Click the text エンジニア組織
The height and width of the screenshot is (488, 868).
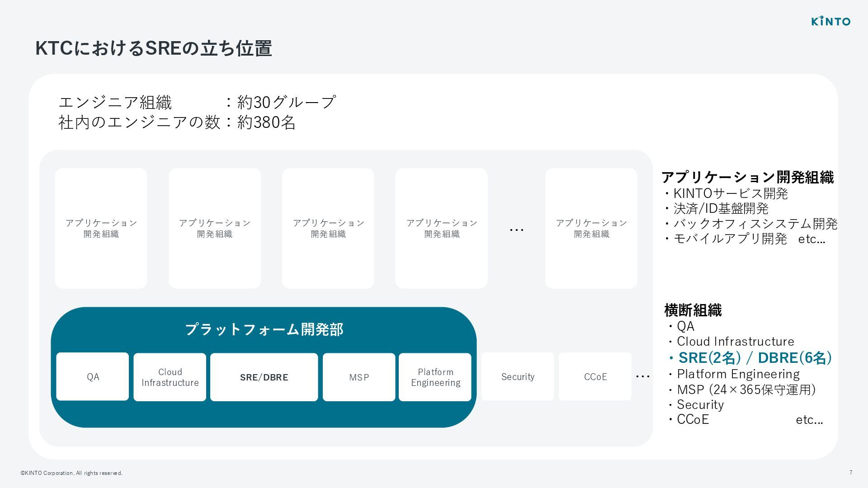(115, 102)
